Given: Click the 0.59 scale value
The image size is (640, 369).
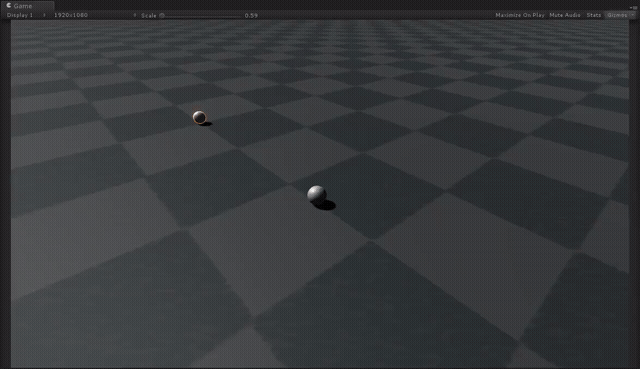Looking at the screenshot, I should point(251,16).
